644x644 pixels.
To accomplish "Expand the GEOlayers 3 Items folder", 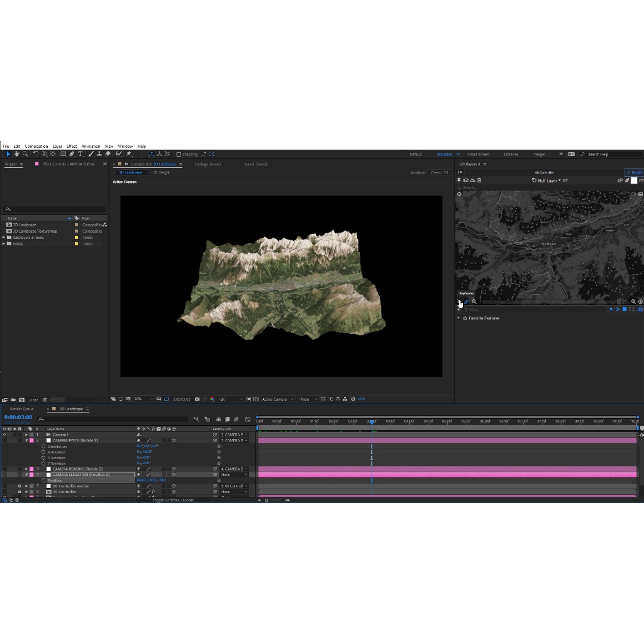I will 4,238.
